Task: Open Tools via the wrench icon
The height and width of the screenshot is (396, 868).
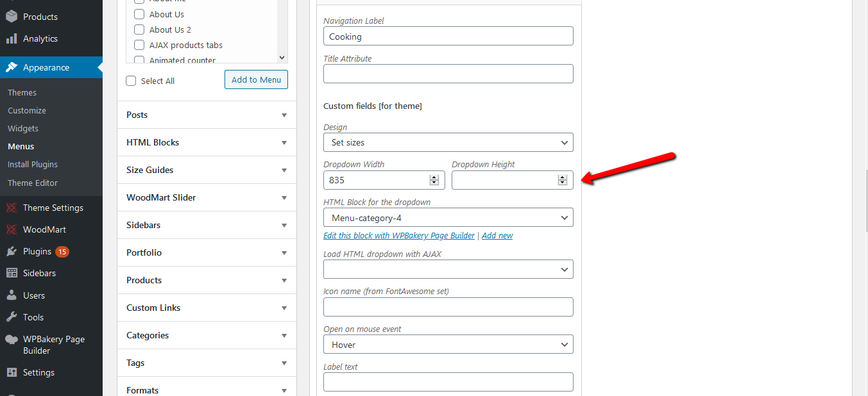Action: click(12, 317)
